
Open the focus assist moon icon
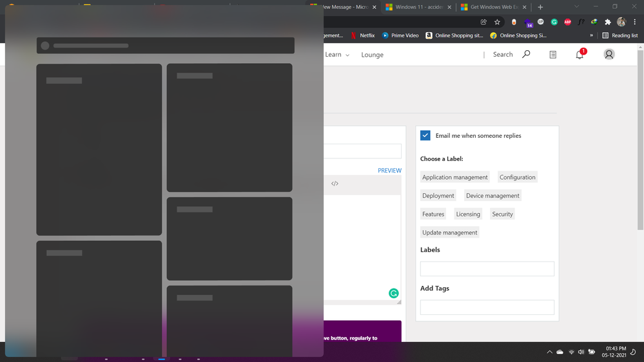(633, 352)
